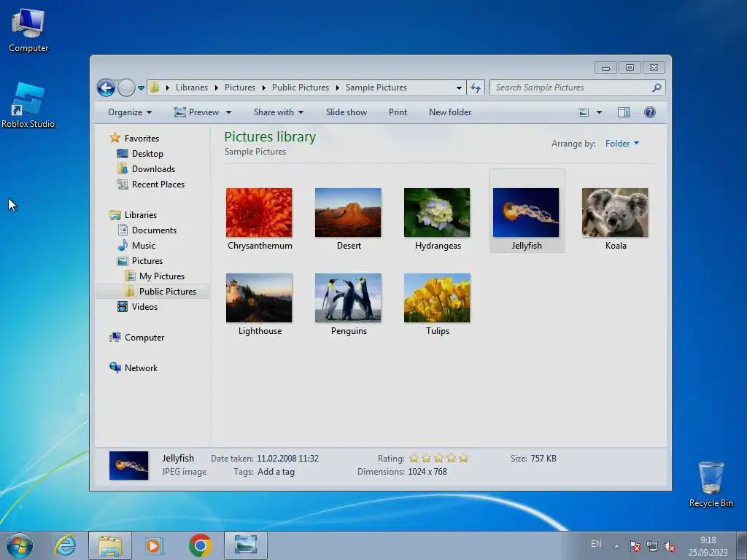Open Help with the question mark icon
Image resolution: width=747 pixels, height=560 pixels.
coord(650,112)
